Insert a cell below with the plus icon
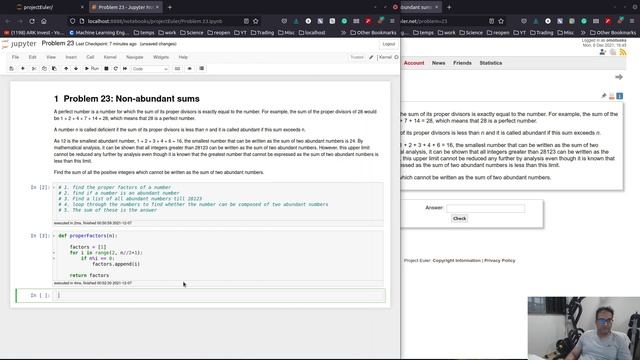The height and width of the screenshot is (360, 640). [23, 69]
